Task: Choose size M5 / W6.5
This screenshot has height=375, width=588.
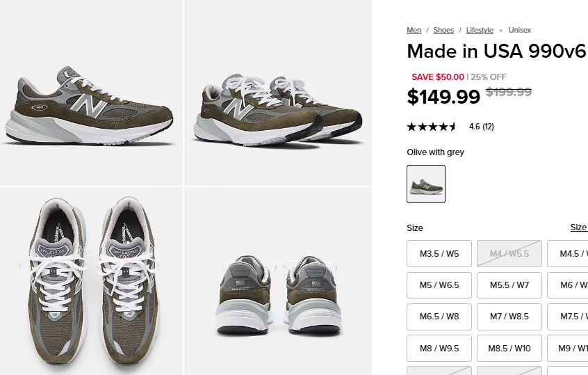Action: tap(439, 285)
